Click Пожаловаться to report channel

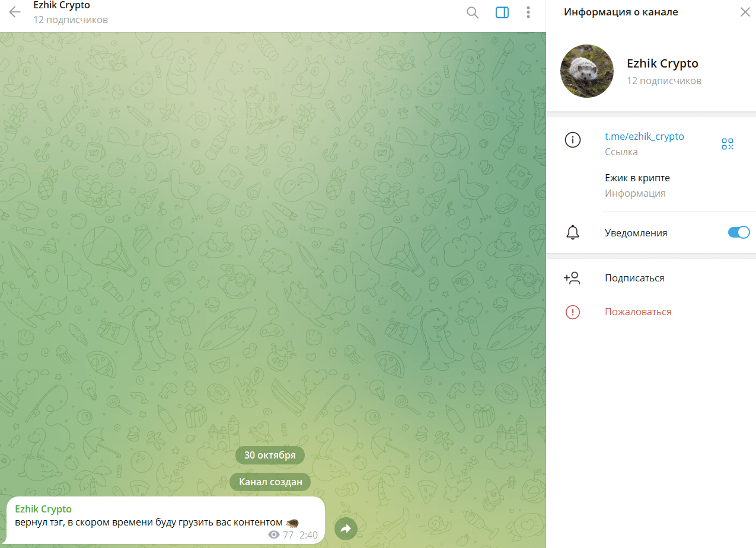[x=638, y=312]
